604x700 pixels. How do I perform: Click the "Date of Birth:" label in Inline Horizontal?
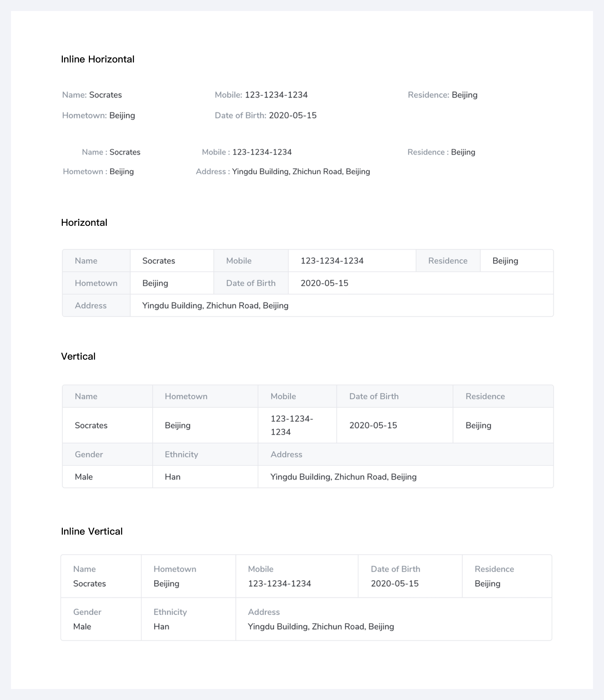tap(240, 116)
